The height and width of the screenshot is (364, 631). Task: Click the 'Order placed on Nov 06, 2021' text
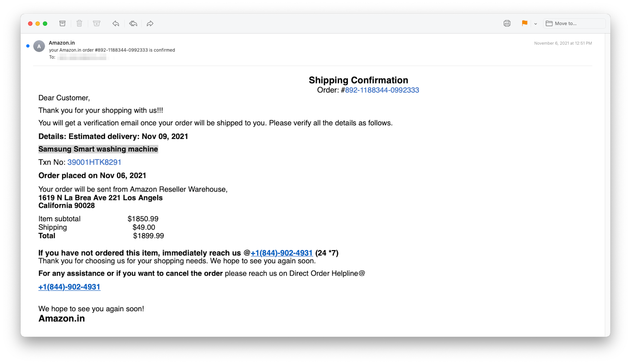(92, 175)
